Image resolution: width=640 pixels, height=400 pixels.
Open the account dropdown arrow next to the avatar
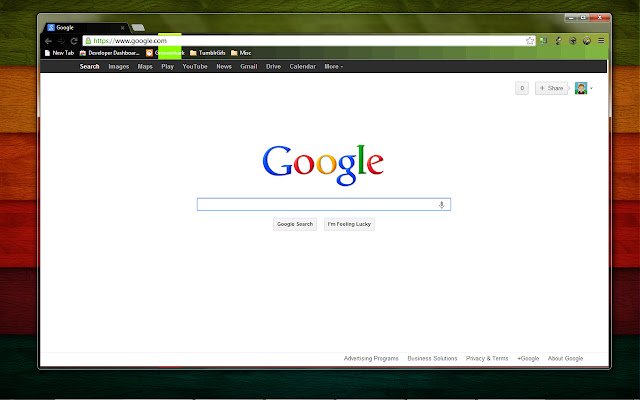tap(591, 88)
